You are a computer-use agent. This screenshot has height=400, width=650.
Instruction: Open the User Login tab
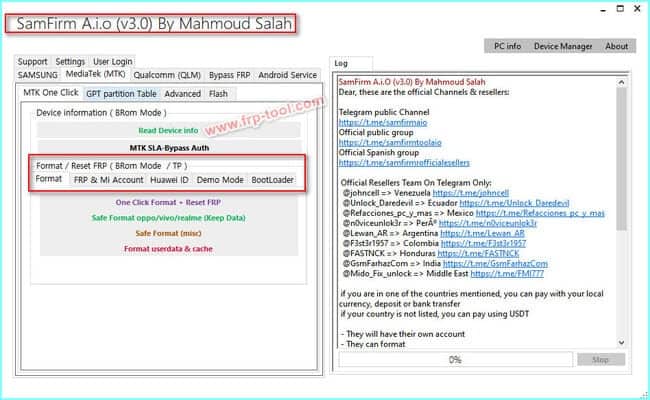click(x=113, y=61)
